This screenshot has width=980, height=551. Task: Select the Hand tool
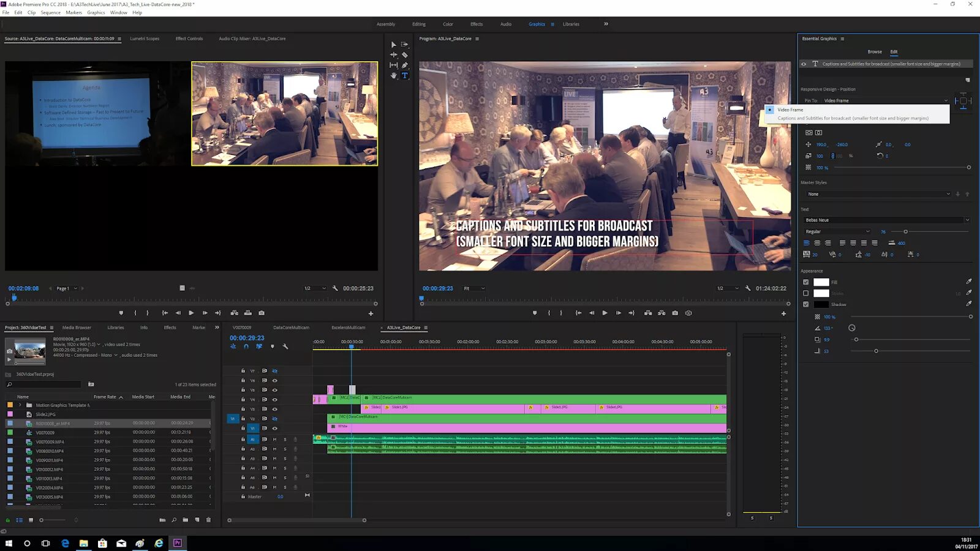click(x=393, y=75)
